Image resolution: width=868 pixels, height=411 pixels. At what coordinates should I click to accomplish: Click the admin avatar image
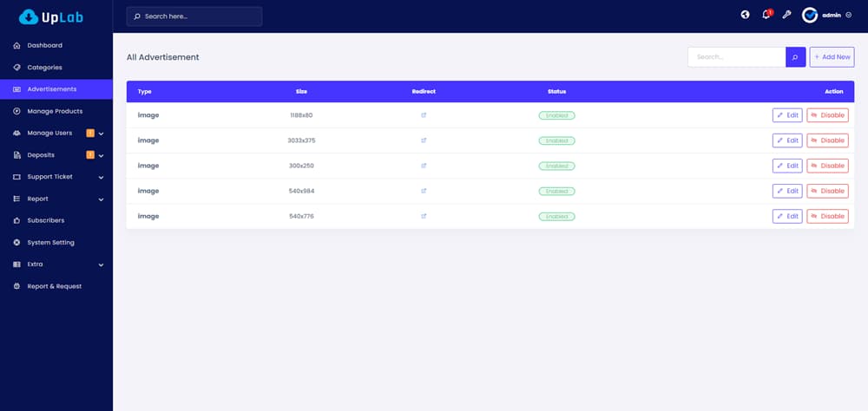[x=810, y=15]
